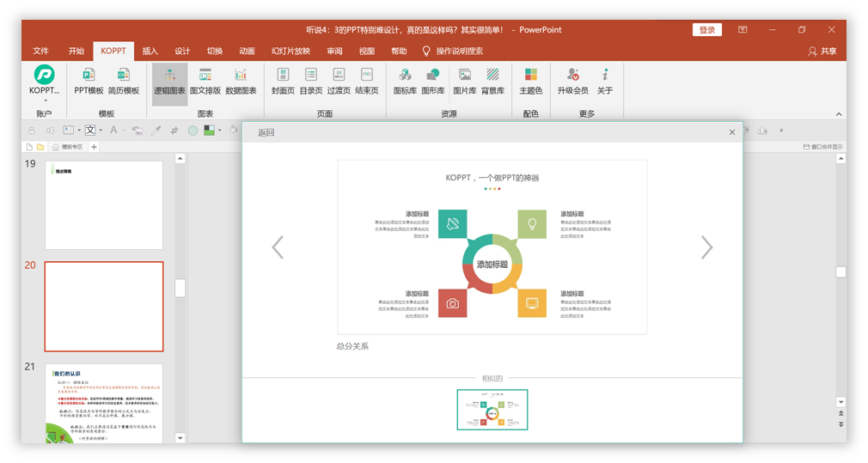Viewport: 868px width, 463px height.
Task: Click the new blank document icon
Action: pos(29,147)
